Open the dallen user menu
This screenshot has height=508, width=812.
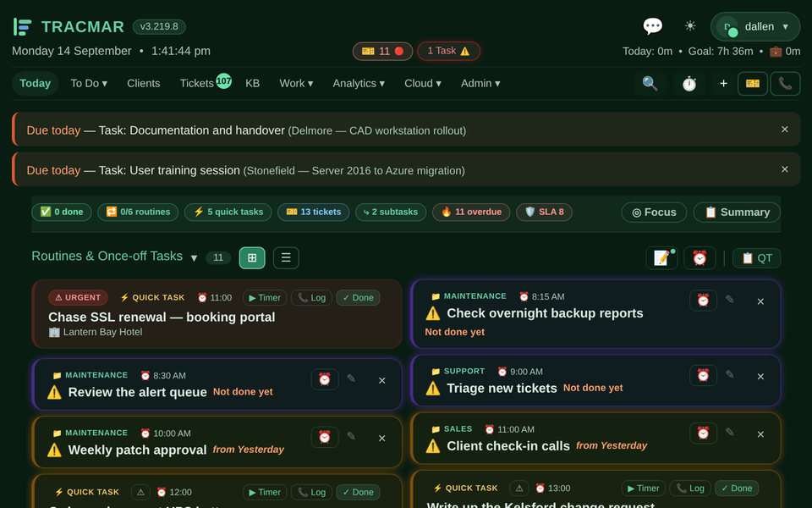pyautogui.click(x=755, y=26)
